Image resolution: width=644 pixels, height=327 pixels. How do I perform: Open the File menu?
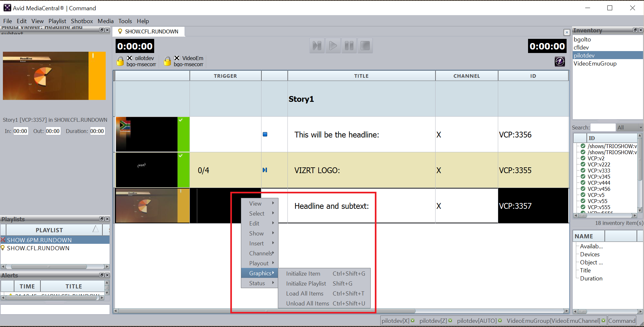coord(8,21)
